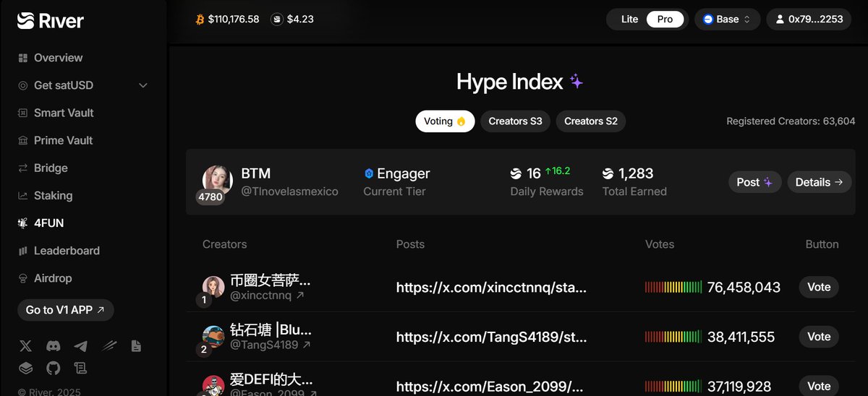Open the x.com/xincctnnq post link
868x396 pixels.
tap(491, 288)
